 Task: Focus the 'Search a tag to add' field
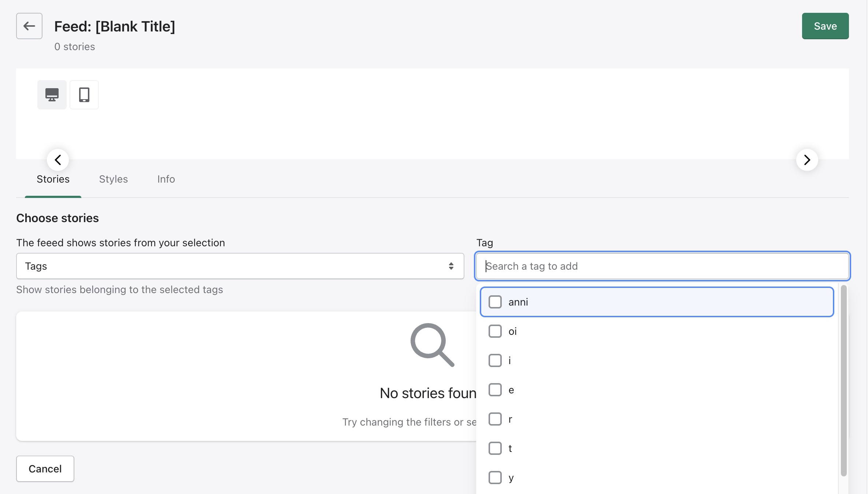pos(662,266)
